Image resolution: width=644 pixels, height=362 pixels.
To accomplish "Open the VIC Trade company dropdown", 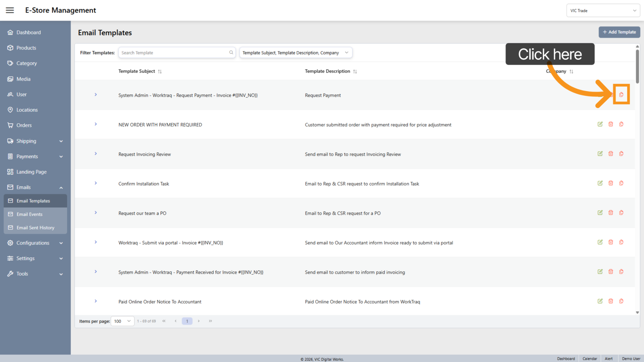I will 603,11.
